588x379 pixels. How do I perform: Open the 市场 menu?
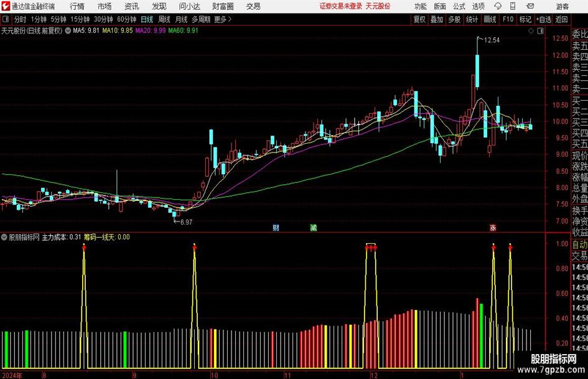pyautogui.click(x=105, y=6)
